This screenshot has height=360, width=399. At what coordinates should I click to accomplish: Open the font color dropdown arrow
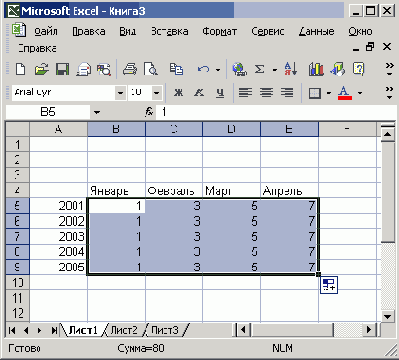point(360,93)
